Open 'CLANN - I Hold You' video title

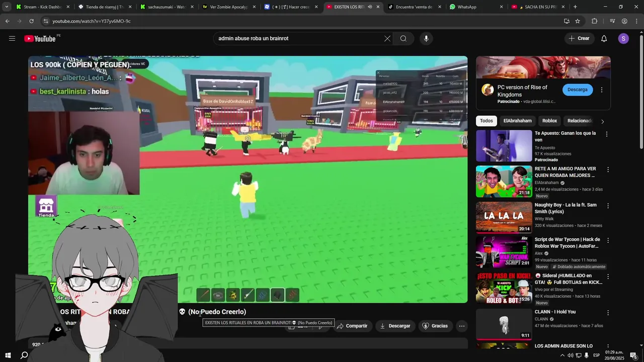555,312
